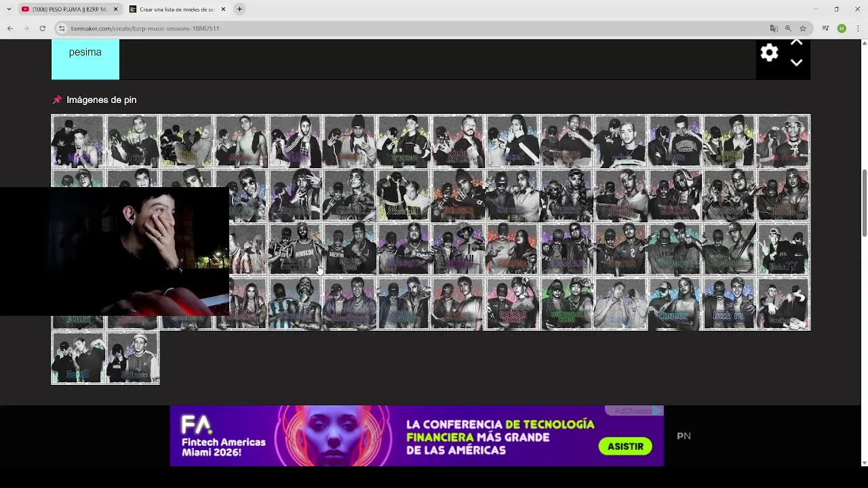
Task: Click the red pin icon beside Imágenes de pin
Action: pyautogui.click(x=57, y=100)
